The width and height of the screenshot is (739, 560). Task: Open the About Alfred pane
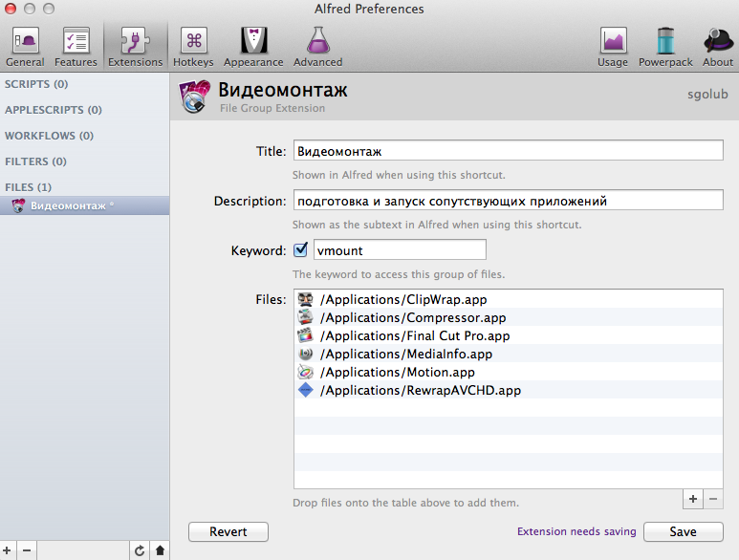click(x=718, y=47)
